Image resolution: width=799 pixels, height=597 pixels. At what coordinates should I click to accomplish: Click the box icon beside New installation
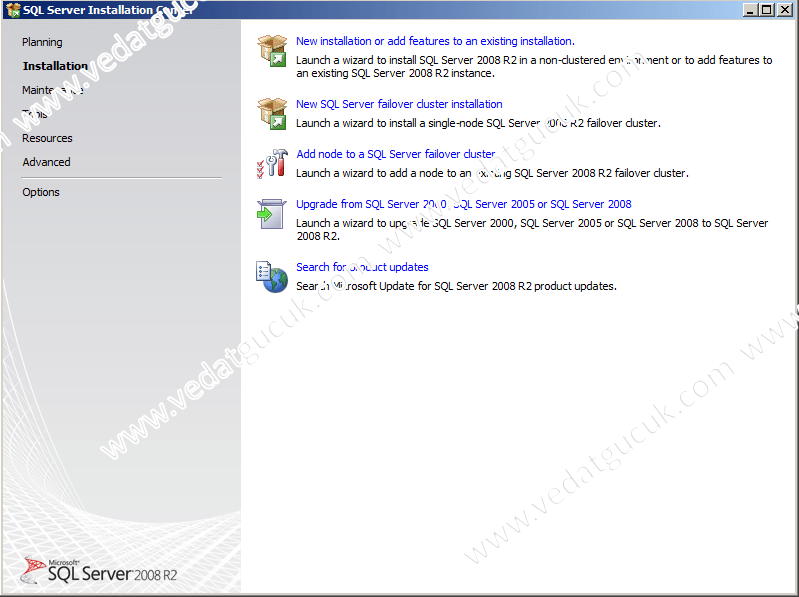[272, 50]
